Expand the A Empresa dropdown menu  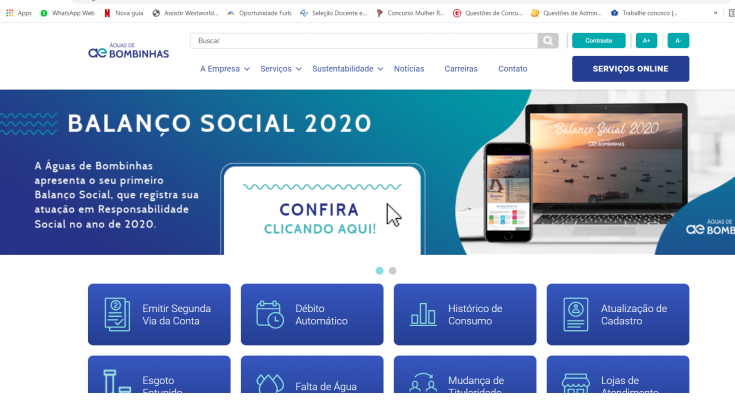[225, 69]
